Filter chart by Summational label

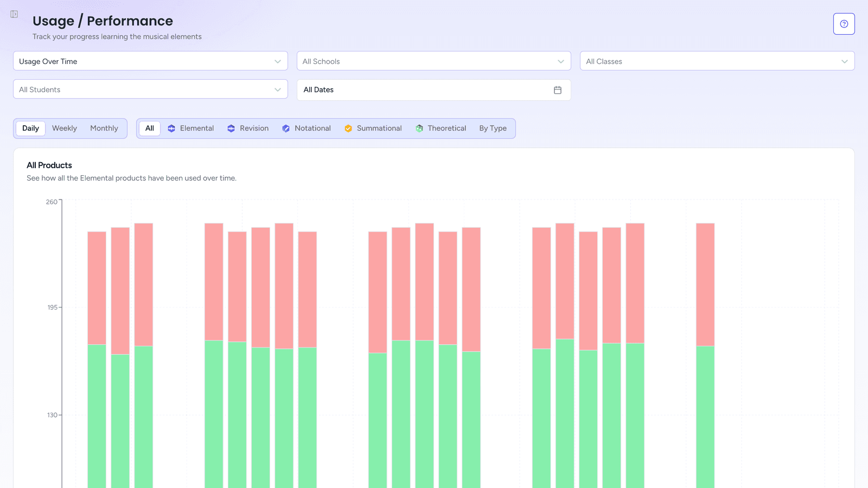379,129
